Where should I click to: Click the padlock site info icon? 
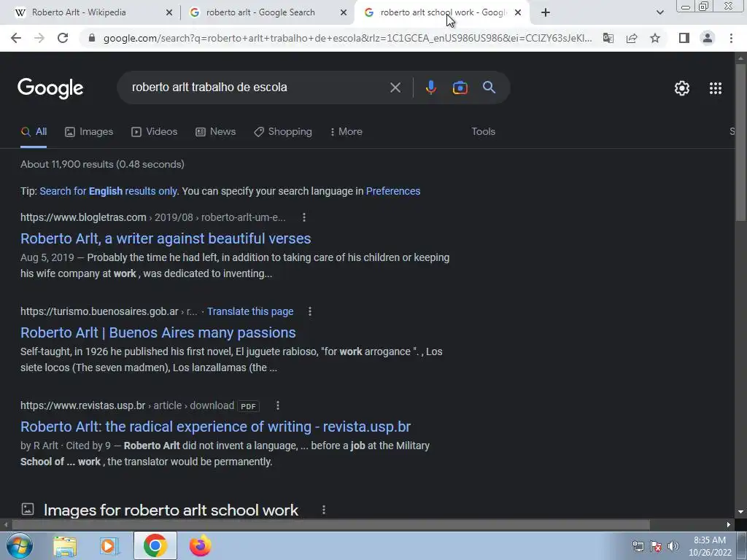click(x=92, y=38)
